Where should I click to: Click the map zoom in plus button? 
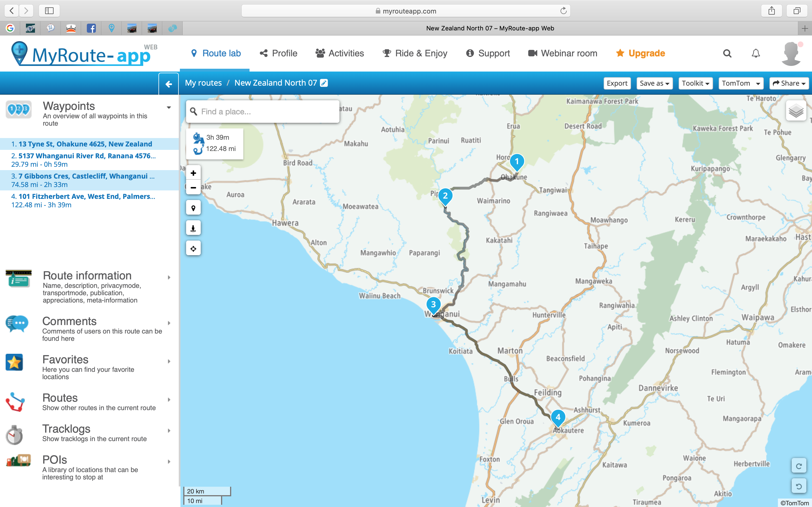click(193, 173)
